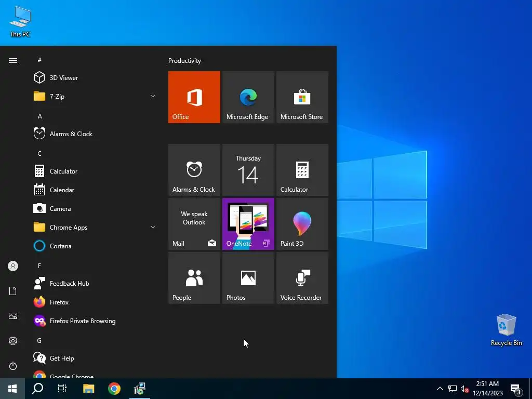Viewport: 532px width, 399px height.
Task: Select the This PC desktop icon
Action: click(x=20, y=22)
